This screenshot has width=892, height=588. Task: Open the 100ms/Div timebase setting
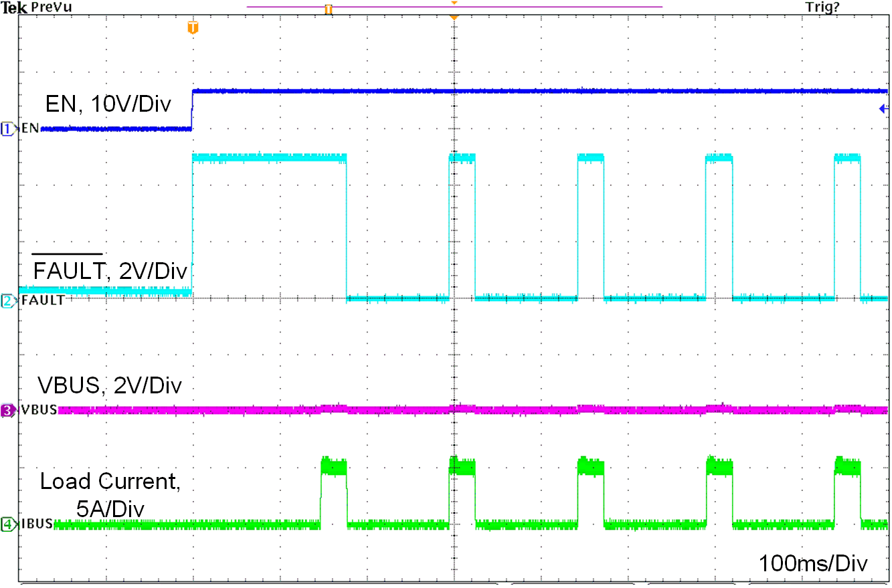812,564
